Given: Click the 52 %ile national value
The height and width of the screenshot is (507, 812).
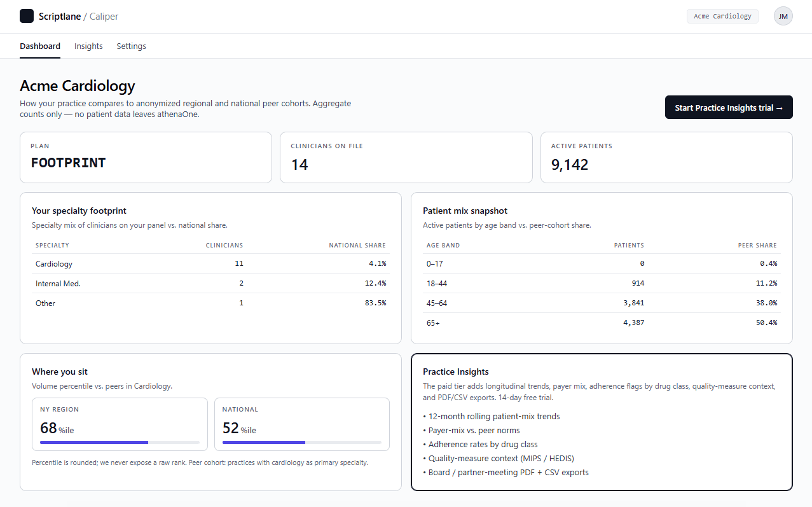Looking at the screenshot, I should tap(239, 428).
